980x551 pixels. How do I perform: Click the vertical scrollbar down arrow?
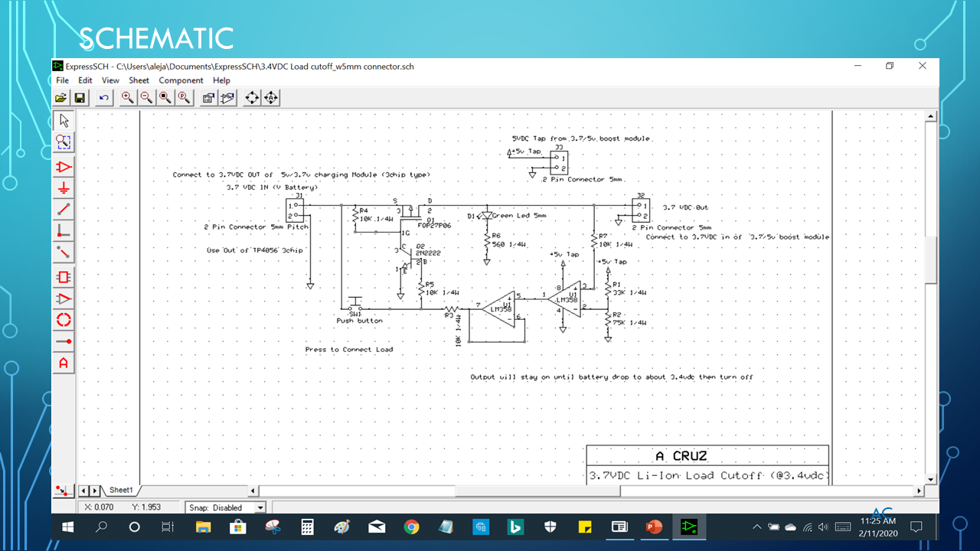coord(930,478)
